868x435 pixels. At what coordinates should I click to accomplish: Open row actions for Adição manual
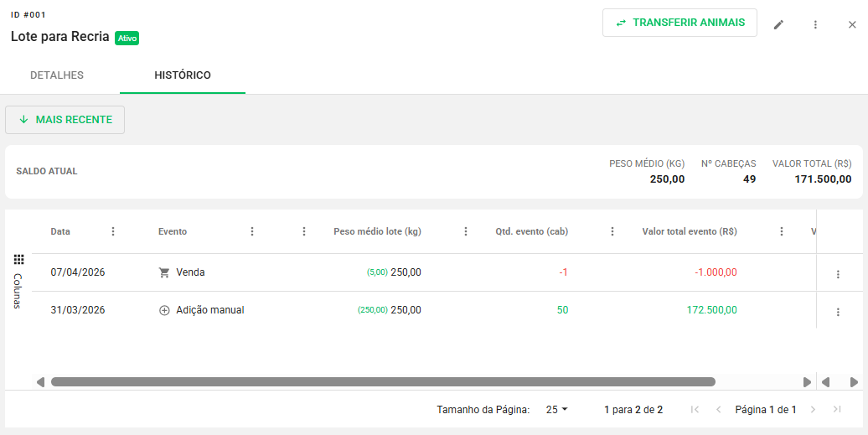point(838,312)
